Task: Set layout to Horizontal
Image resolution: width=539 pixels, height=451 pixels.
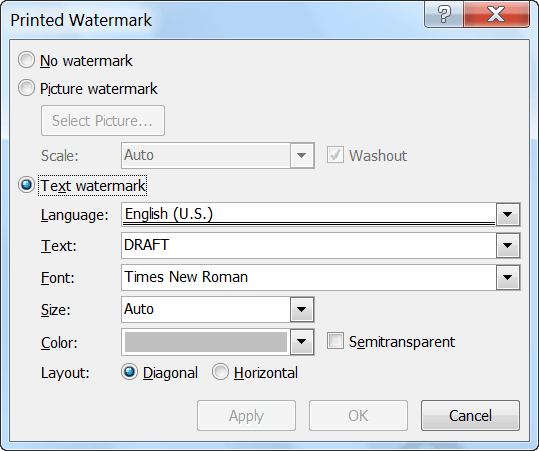Action: (220, 372)
